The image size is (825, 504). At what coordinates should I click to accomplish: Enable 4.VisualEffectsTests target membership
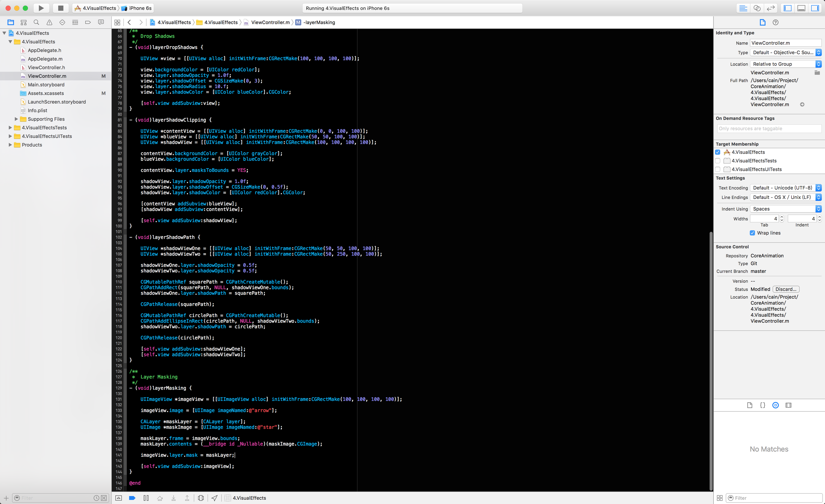718,161
